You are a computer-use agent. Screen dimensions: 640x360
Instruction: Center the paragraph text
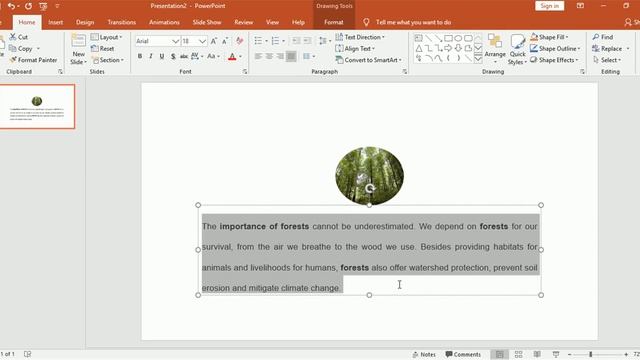(x=269, y=56)
